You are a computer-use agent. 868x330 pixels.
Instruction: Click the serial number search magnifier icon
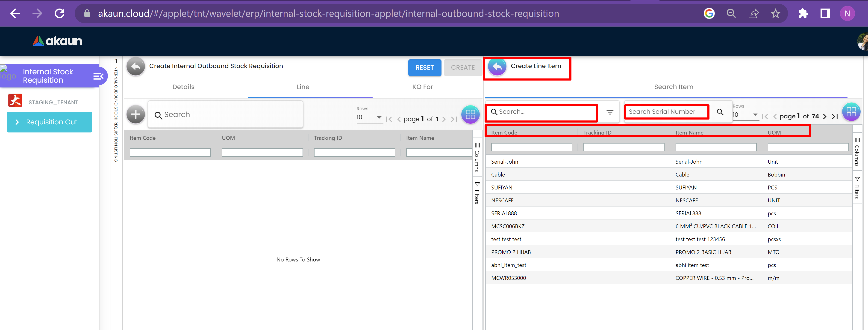pyautogui.click(x=720, y=112)
